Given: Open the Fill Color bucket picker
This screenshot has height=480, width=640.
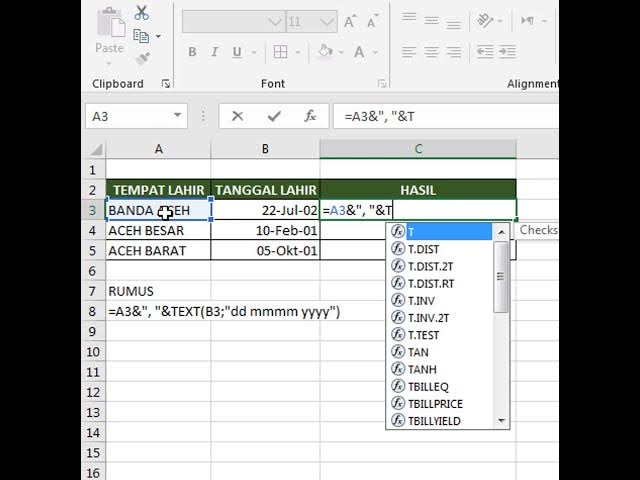Looking at the screenshot, I should 325,52.
